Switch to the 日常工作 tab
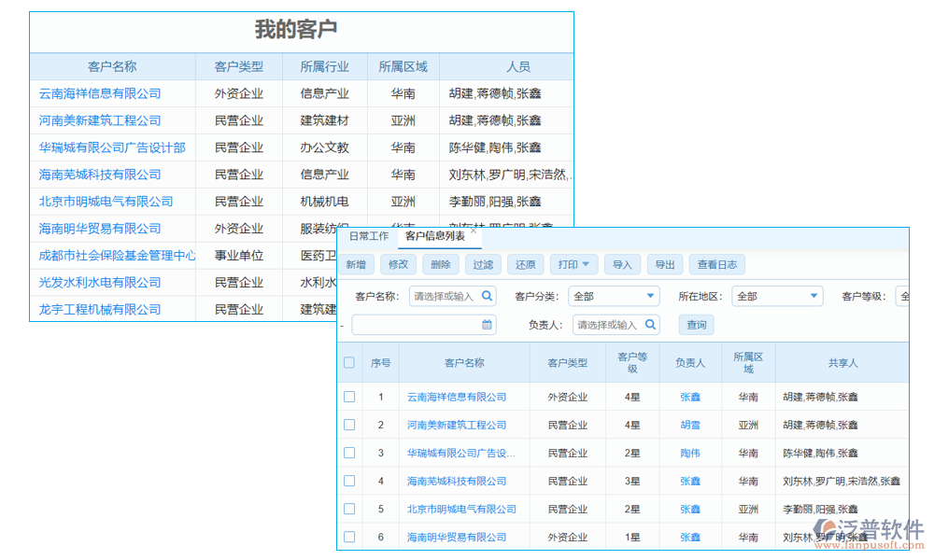 coord(369,238)
